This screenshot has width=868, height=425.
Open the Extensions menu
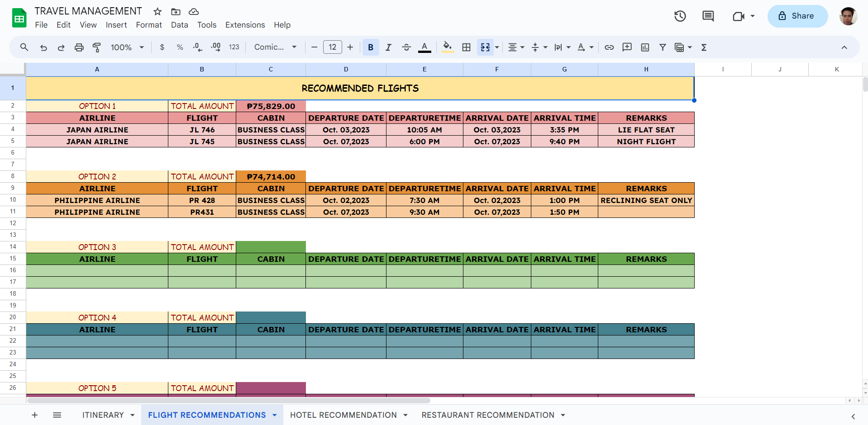point(245,25)
